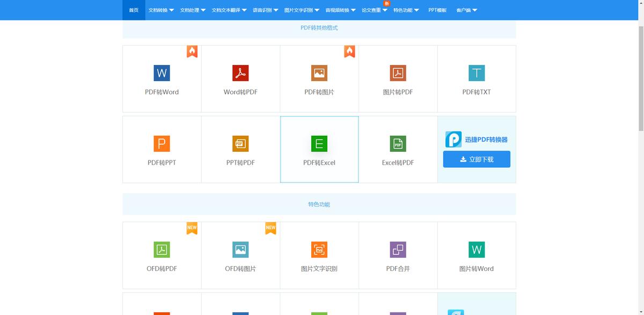Open the OFD转PDF green icon
The width and height of the screenshot is (644, 315).
click(162, 250)
